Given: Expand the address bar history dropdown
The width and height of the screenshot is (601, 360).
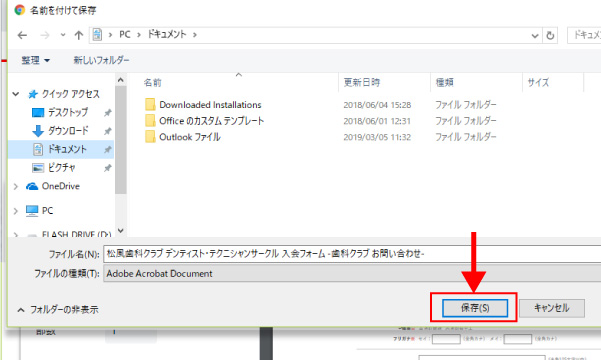Looking at the screenshot, I should pos(535,36).
